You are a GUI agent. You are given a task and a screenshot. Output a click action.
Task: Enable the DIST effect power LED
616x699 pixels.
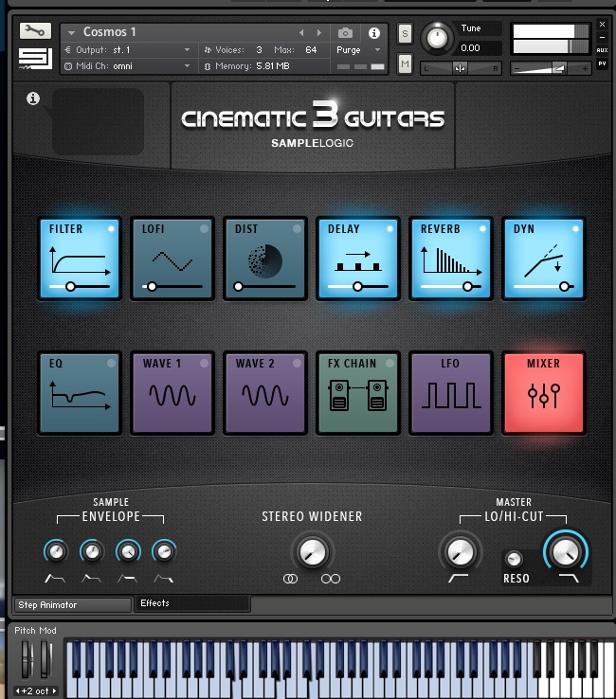pyautogui.click(x=297, y=229)
